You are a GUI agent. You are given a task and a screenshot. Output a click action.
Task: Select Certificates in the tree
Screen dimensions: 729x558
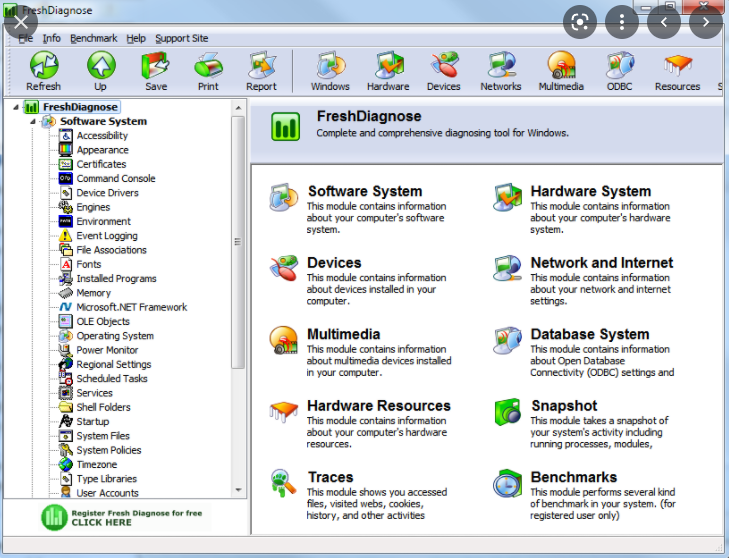[x=101, y=165]
